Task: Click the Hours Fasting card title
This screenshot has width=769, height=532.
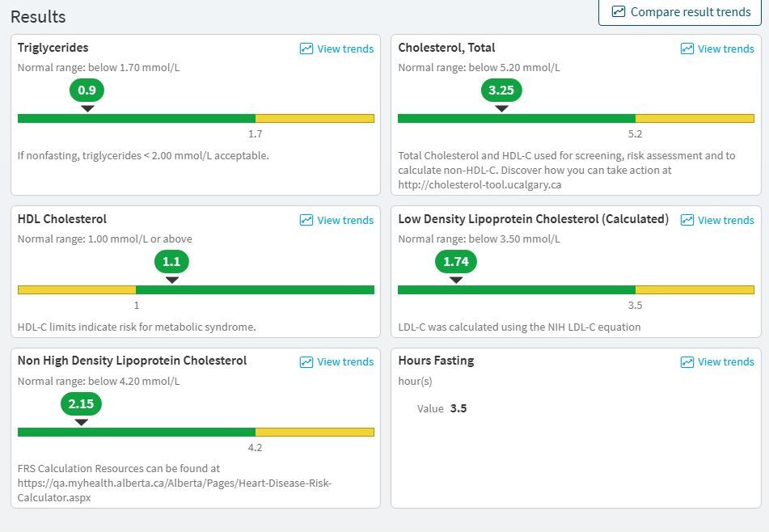Action: 436,361
